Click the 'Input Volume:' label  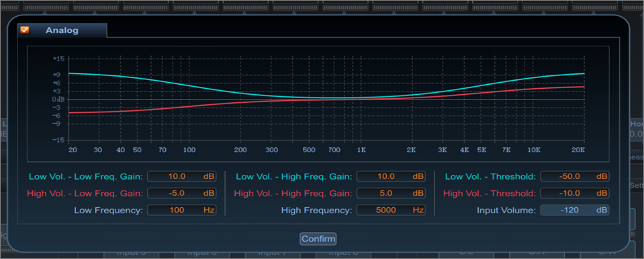click(x=506, y=211)
